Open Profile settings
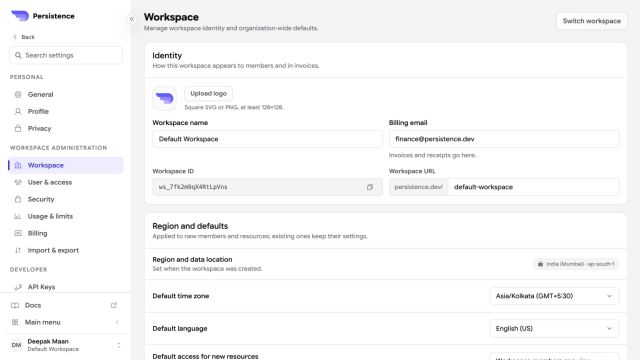Viewport: 640px width, 360px height. point(66,111)
